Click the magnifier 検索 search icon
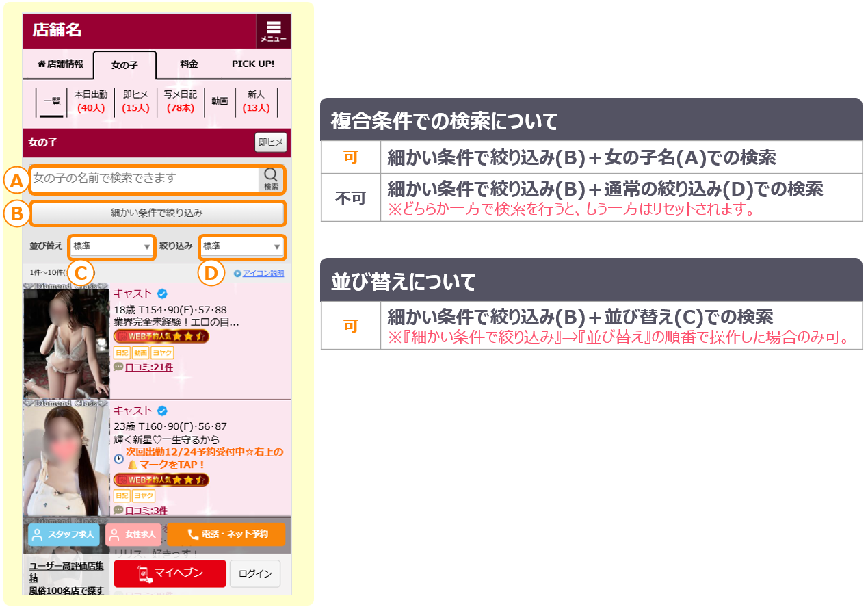This screenshot has width=868, height=609. coord(271,179)
